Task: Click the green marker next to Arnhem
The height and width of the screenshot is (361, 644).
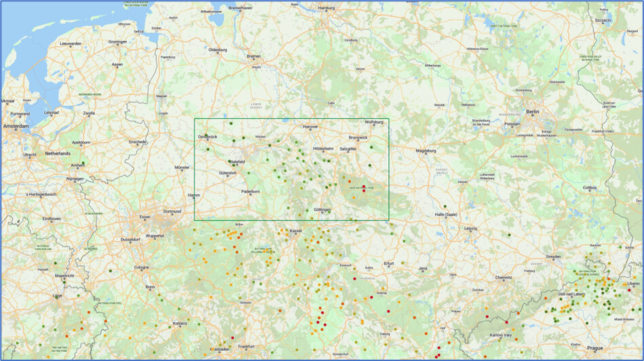Action: (x=83, y=163)
